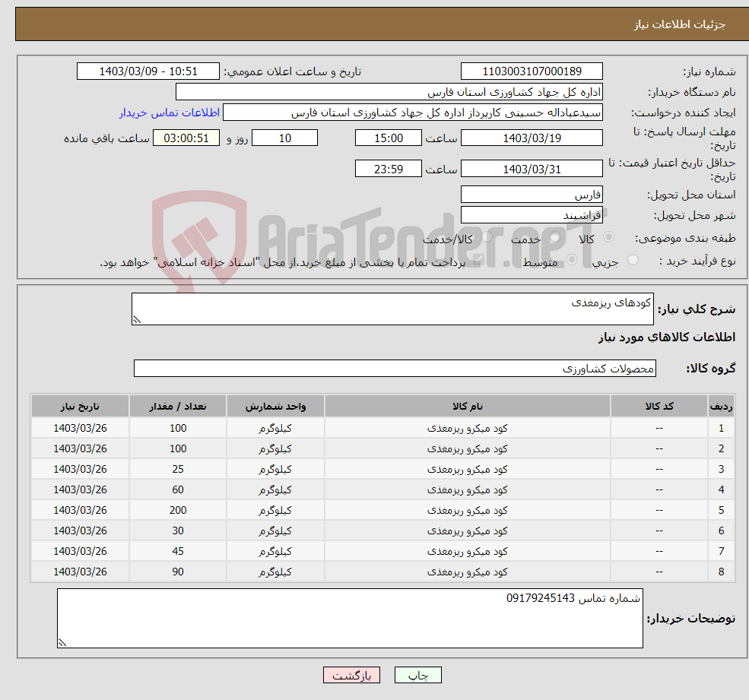The width and height of the screenshot is (749, 700).
Task: Click the product name in row 5
Action: tap(467, 511)
